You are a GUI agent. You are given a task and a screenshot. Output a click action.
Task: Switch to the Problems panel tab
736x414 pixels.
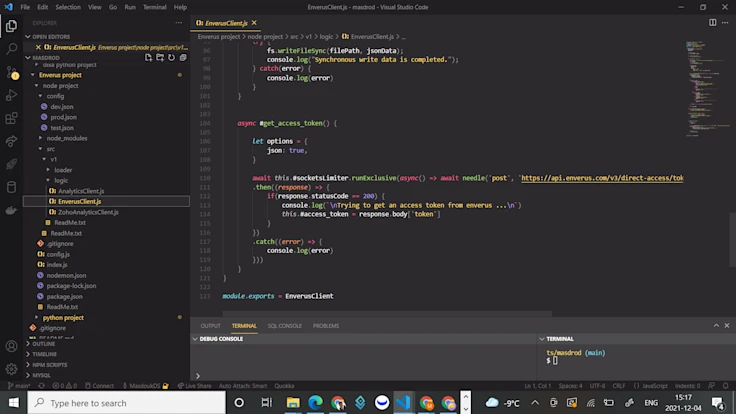pyautogui.click(x=326, y=325)
